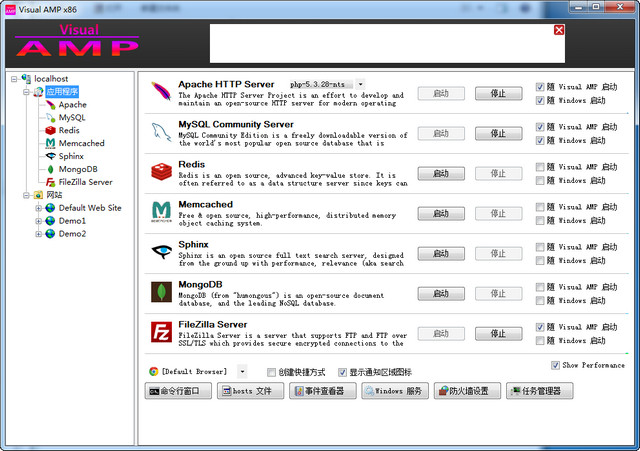
Task: Toggle the Show Performance checkbox
Action: click(x=556, y=365)
